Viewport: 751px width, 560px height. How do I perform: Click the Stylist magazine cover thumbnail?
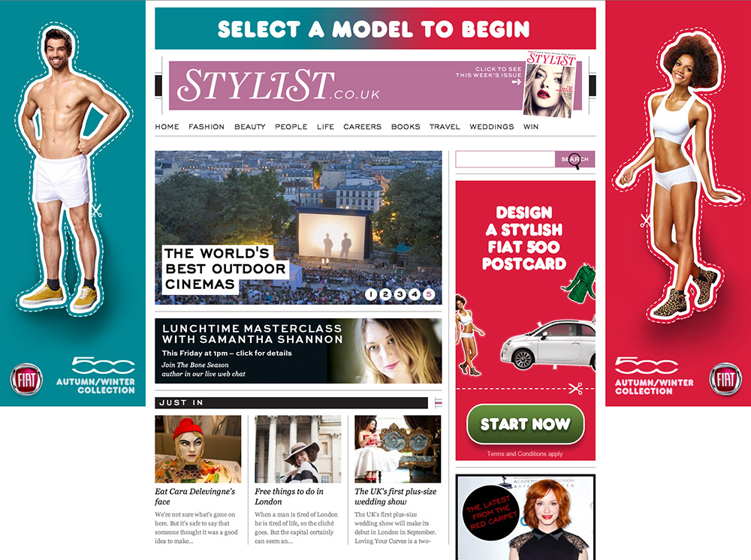[x=550, y=84]
